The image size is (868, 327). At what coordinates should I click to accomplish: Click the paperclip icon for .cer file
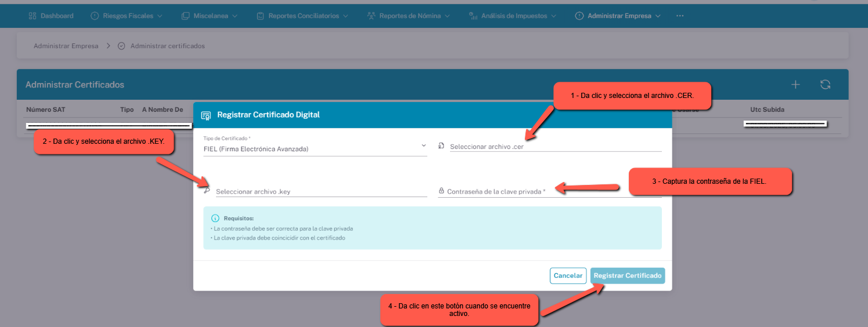pos(442,146)
